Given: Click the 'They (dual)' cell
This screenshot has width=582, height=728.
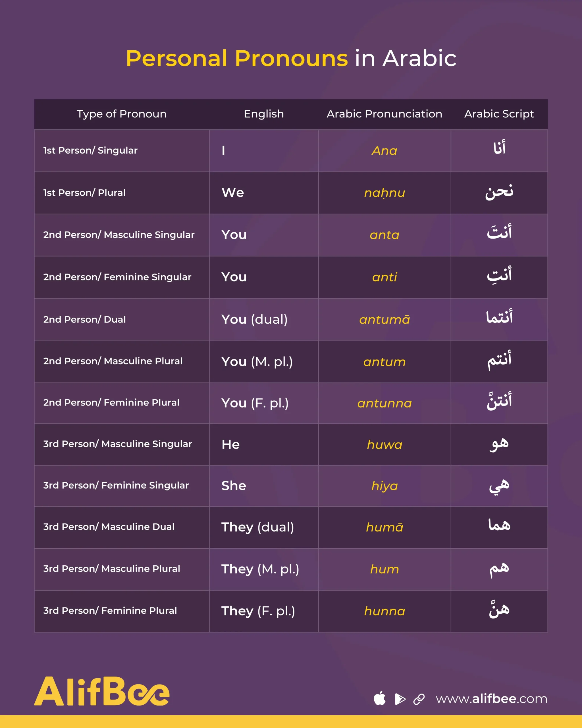Looking at the screenshot, I should [257, 527].
